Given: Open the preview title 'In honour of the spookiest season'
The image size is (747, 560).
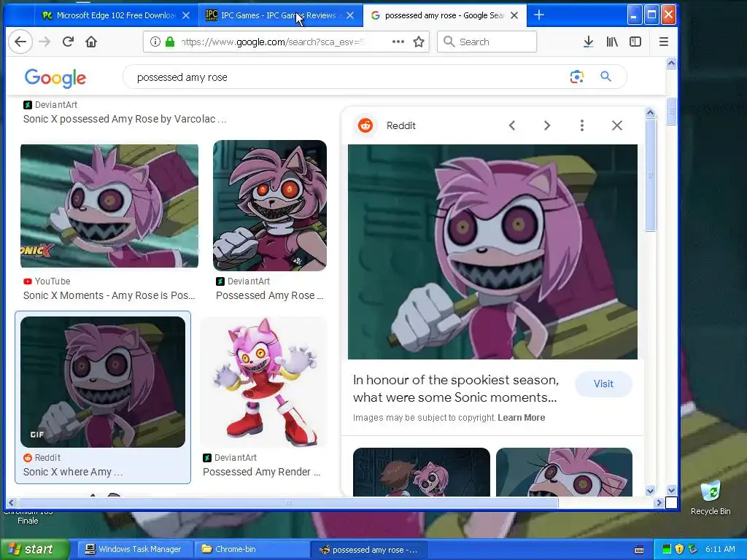Looking at the screenshot, I should click(455, 389).
